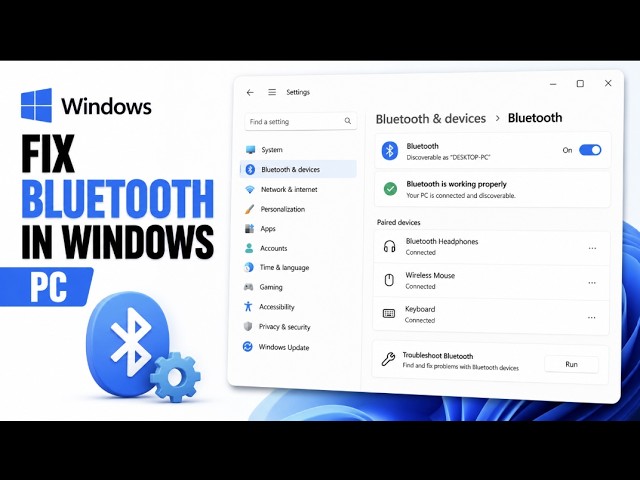Open Accessibility settings
The height and width of the screenshot is (480, 640).
296,307
